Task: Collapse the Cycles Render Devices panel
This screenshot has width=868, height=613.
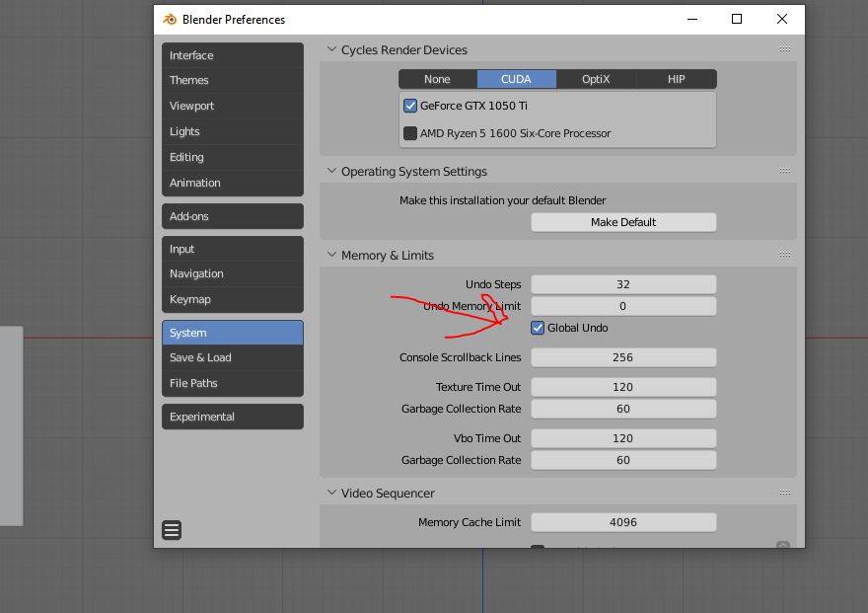Action: tap(331, 49)
